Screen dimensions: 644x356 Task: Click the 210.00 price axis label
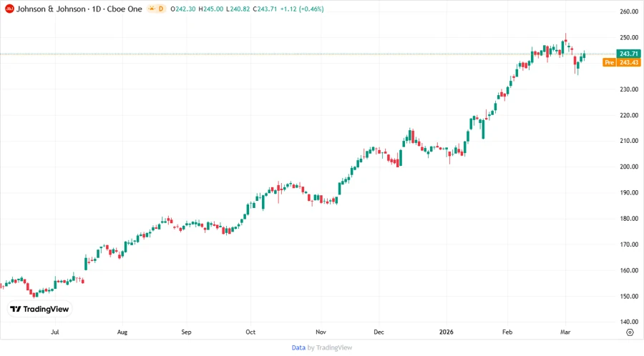tap(629, 141)
